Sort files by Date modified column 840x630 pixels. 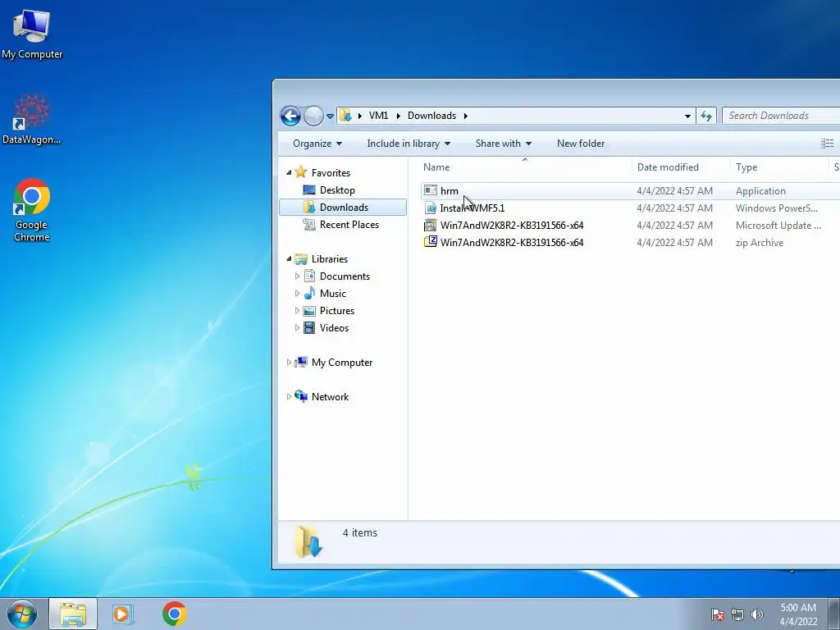point(680,167)
